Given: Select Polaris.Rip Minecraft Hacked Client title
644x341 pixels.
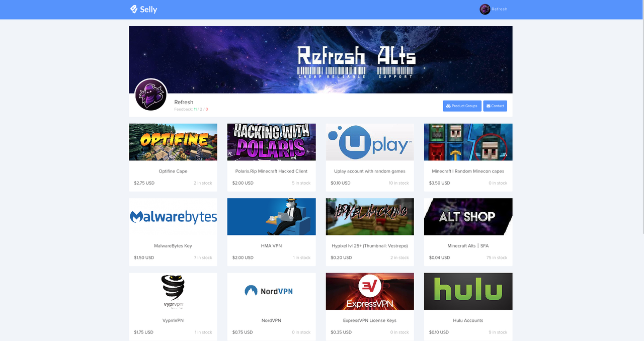Looking at the screenshot, I should 272,171.
